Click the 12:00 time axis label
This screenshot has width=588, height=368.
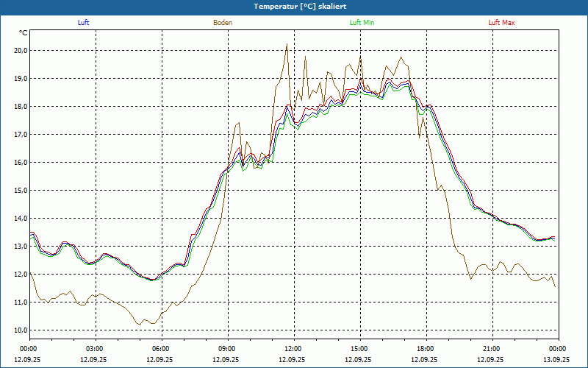coord(293,349)
